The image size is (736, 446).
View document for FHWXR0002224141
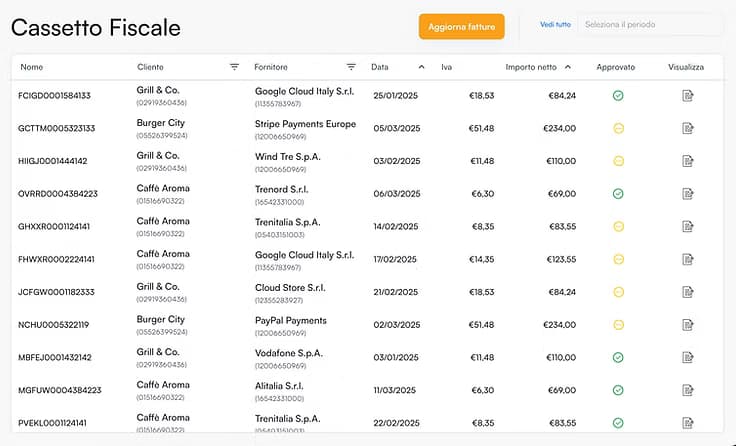[688, 259]
